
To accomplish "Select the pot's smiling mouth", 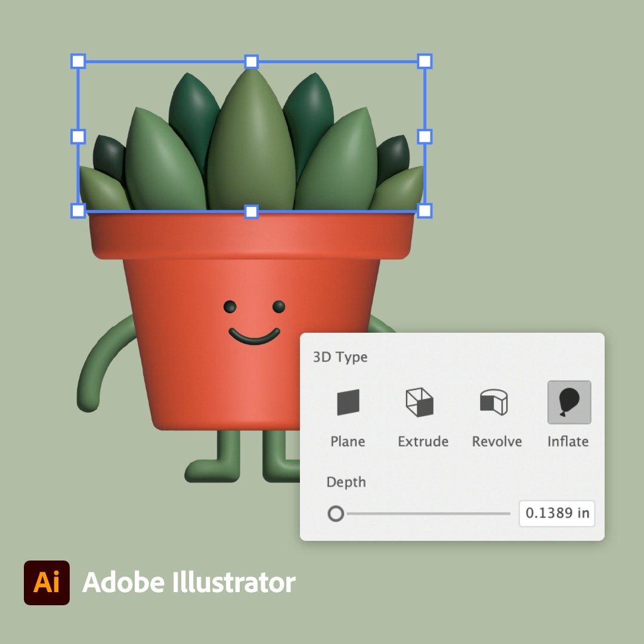I will [x=254, y=336].
